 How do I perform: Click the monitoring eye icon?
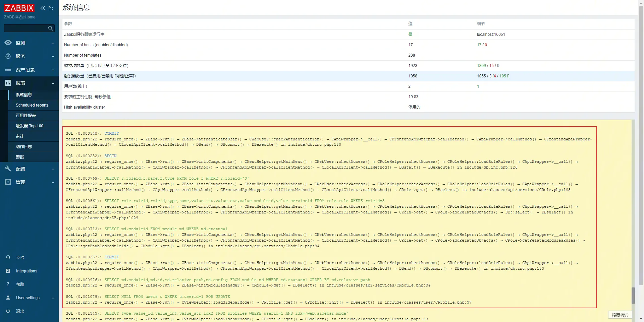pos(8,43)
